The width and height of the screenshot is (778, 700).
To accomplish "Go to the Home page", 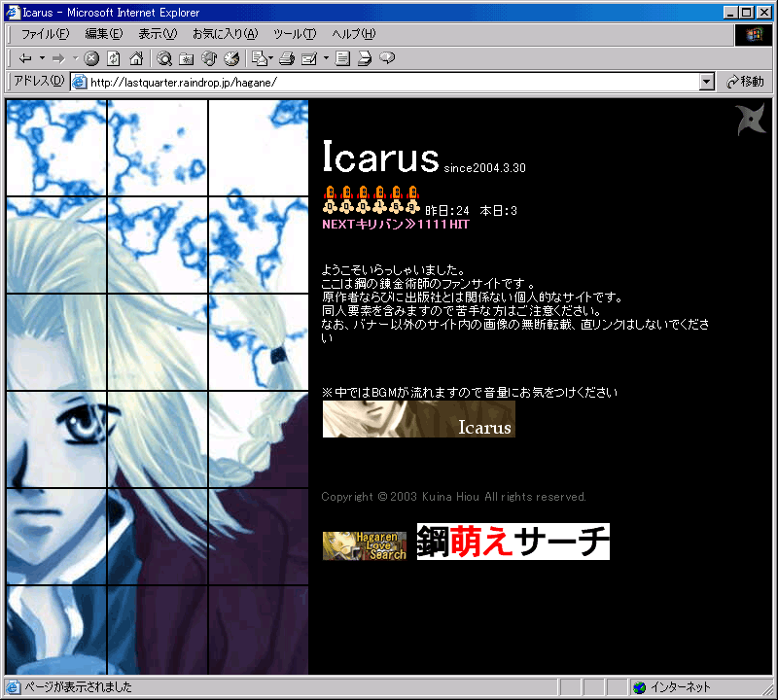I will click(x=136, y=58).
